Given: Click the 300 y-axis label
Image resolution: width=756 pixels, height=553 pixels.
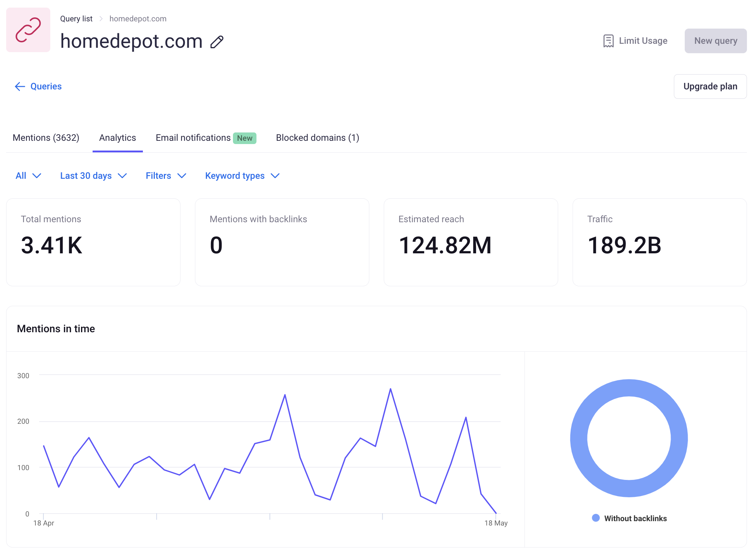Looking at the screenshot, I should (x=23, y=376).
